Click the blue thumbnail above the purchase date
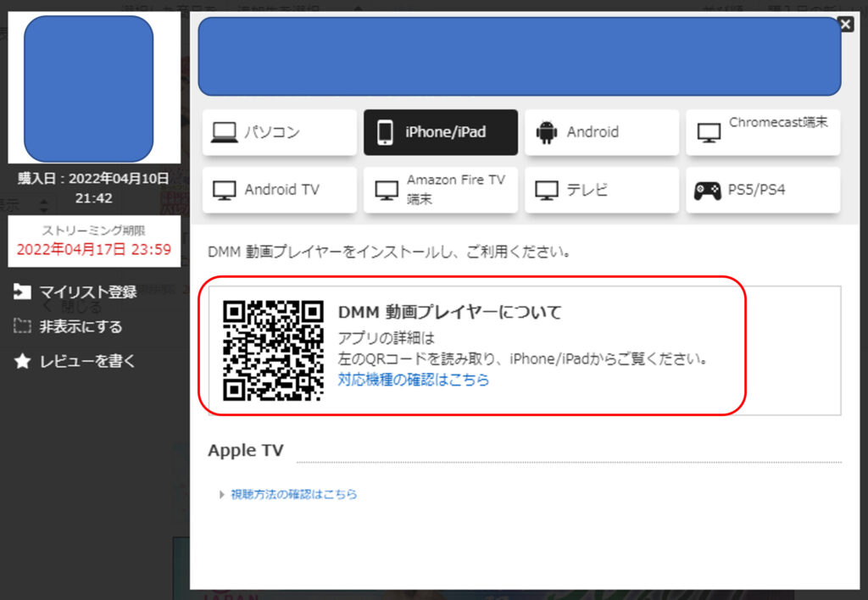 (88, 88)
